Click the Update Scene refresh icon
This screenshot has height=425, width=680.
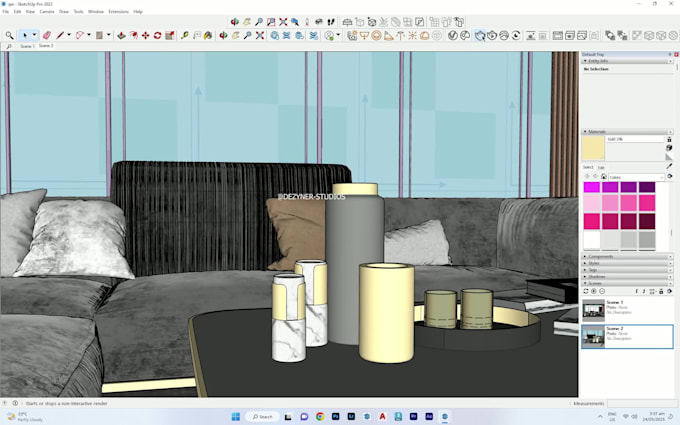point(586,291)
